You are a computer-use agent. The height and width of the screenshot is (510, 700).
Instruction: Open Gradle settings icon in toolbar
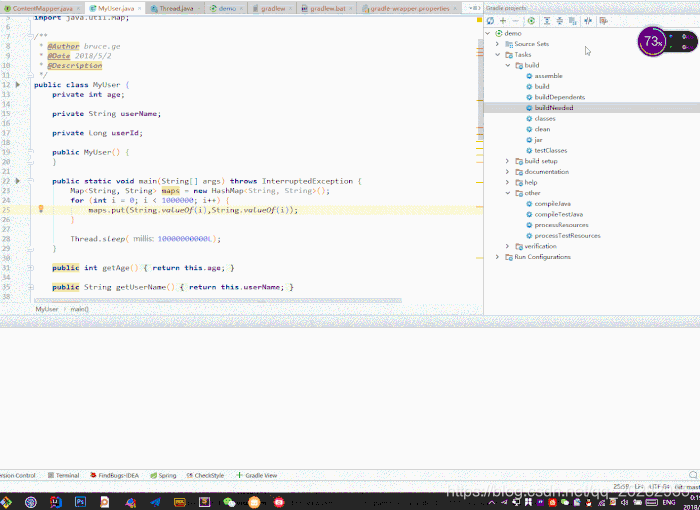point(604,21)
